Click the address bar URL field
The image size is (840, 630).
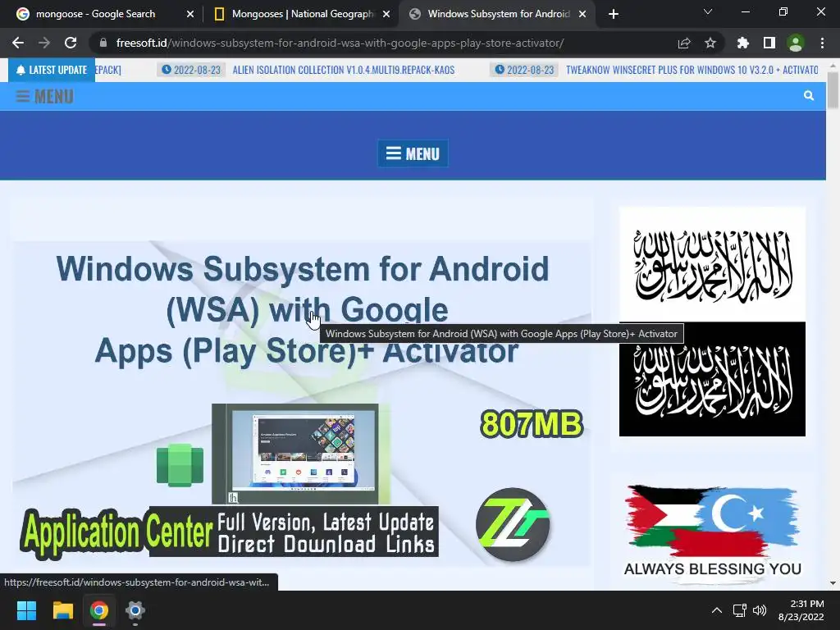[x=340, y=43]
